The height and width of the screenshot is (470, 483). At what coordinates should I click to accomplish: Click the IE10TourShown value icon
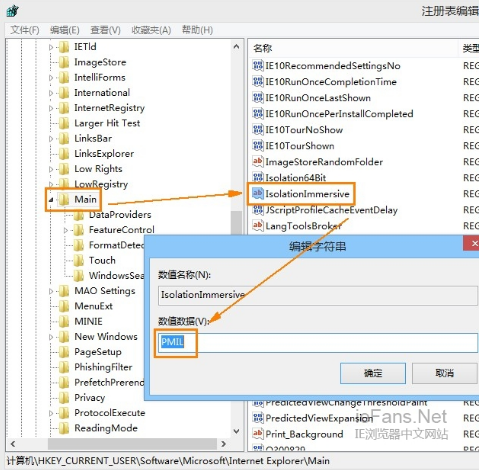pyautogui.click(x=258, y=146)
